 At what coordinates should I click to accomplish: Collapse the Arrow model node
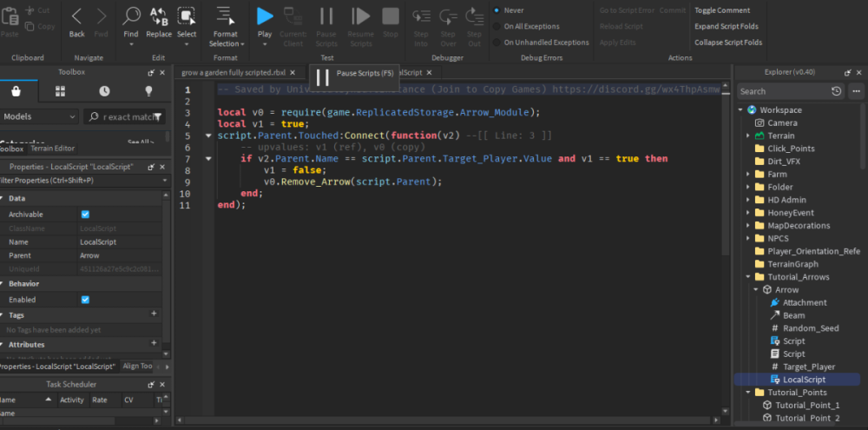[756, 289]
